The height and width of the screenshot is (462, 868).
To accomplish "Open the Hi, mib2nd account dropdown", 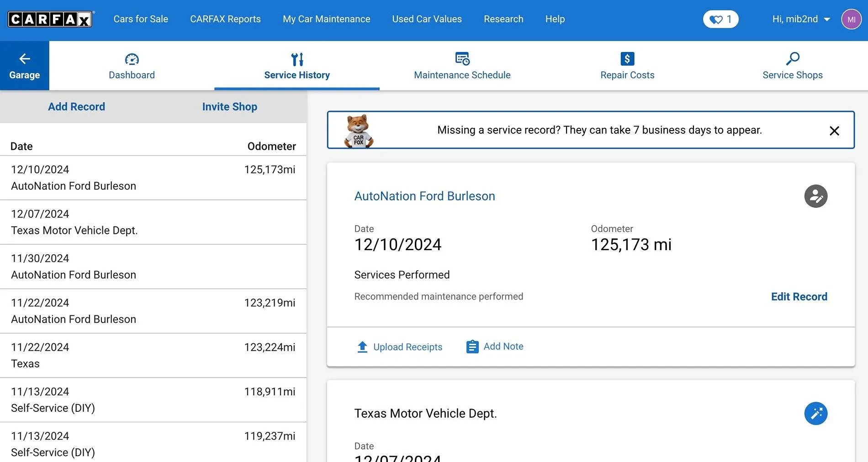I will click(800, 19).
